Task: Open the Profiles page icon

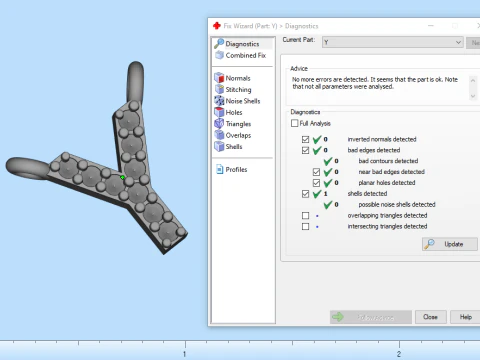Action: click(x=219, y=169)
